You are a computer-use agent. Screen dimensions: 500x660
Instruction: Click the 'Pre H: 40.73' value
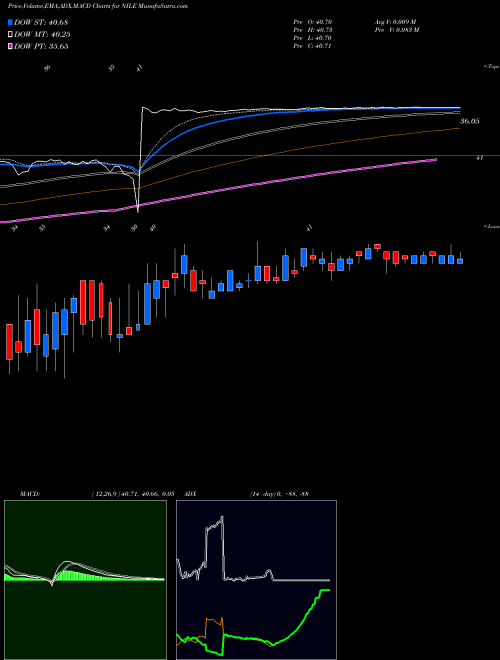313,30
